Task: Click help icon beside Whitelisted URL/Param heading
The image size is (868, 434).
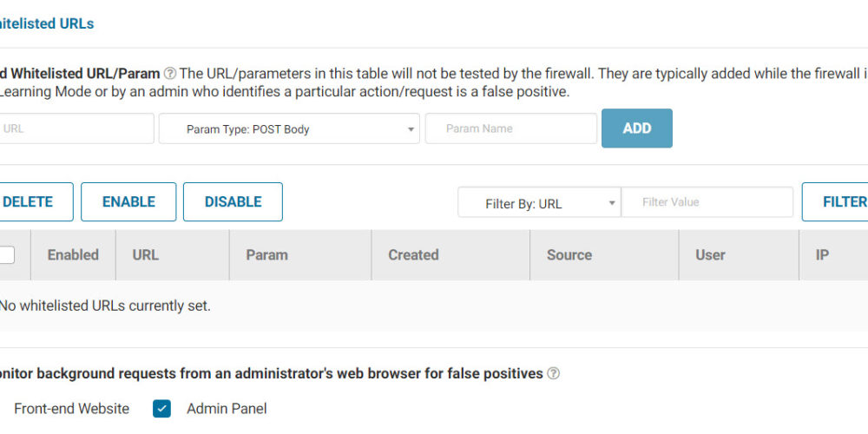Action: coord(170,74)
